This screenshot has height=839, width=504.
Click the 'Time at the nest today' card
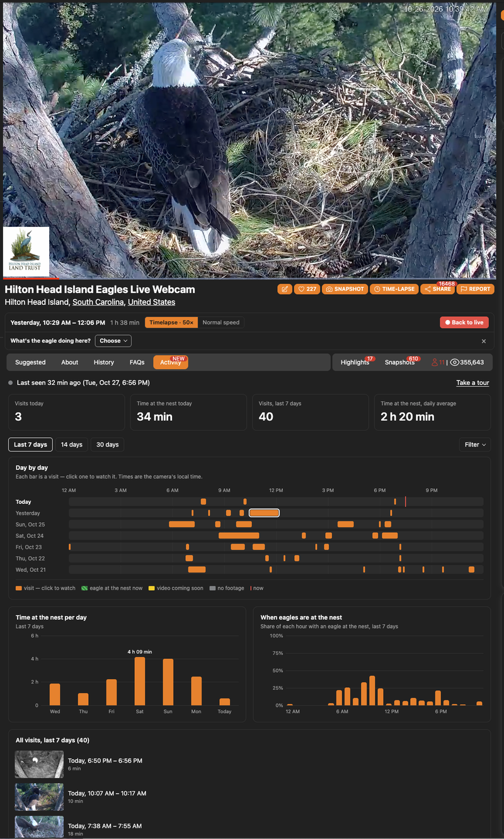[188, 413]
